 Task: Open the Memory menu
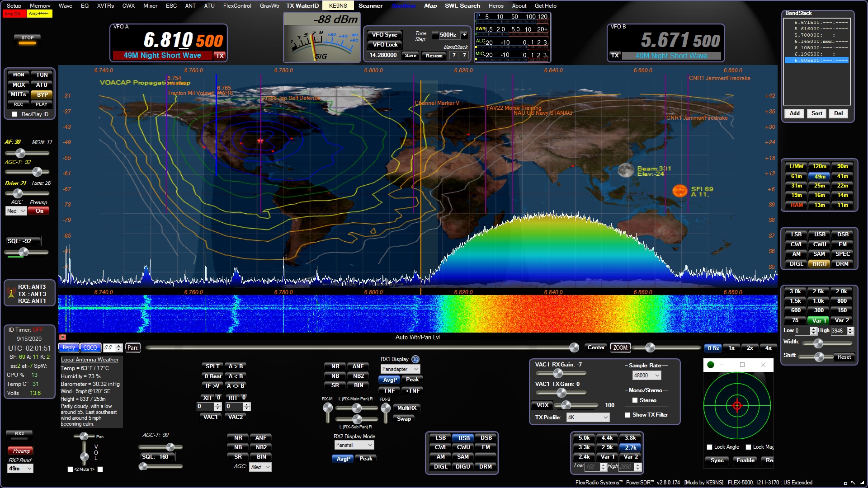click(40, 6)
